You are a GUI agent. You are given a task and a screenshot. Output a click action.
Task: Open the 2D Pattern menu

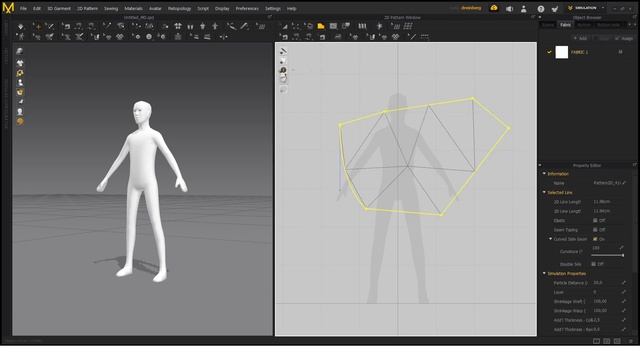click(87, 9)
